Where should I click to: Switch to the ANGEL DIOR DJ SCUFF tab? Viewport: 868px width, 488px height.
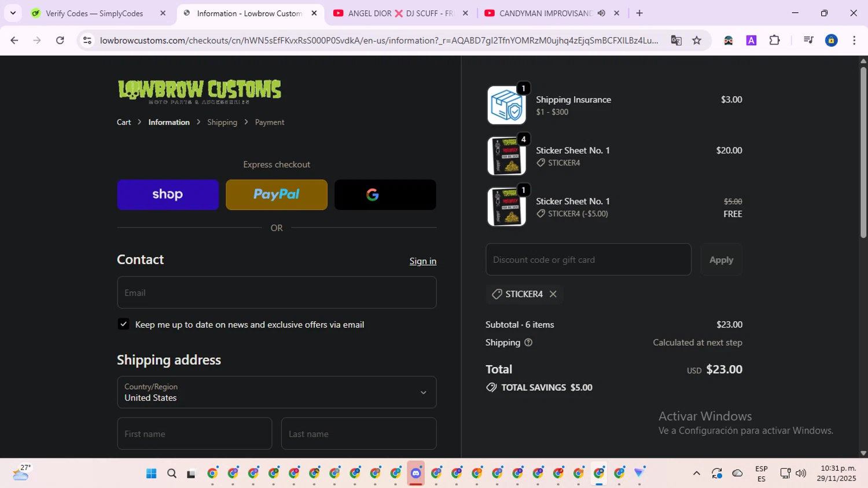coord(400,13)
